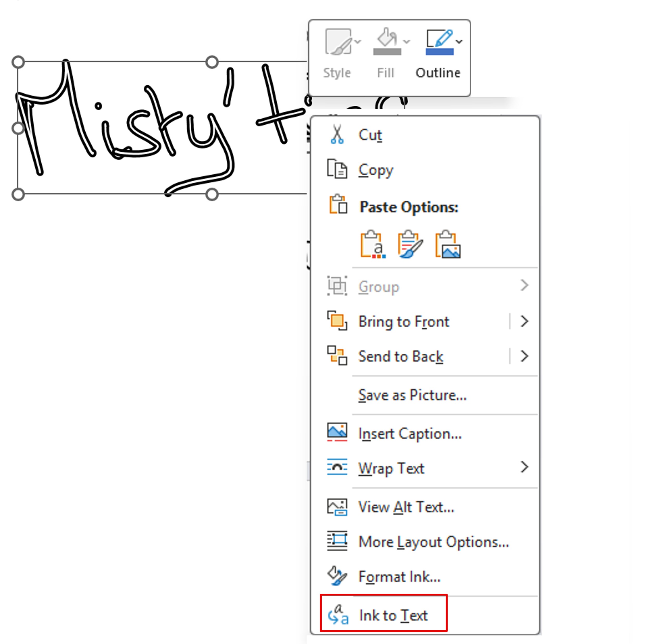Click the left-middle selection handle of ink
The image size is (647, 644).
18,128
